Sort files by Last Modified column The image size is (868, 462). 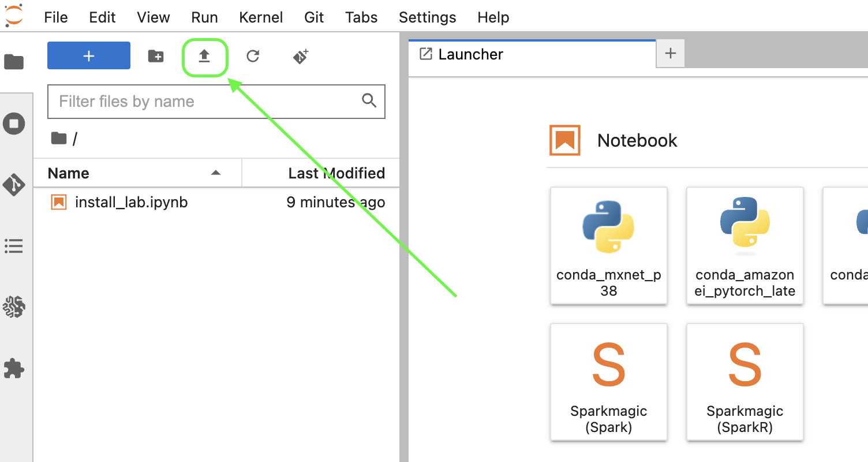click(x=321, y=173)
